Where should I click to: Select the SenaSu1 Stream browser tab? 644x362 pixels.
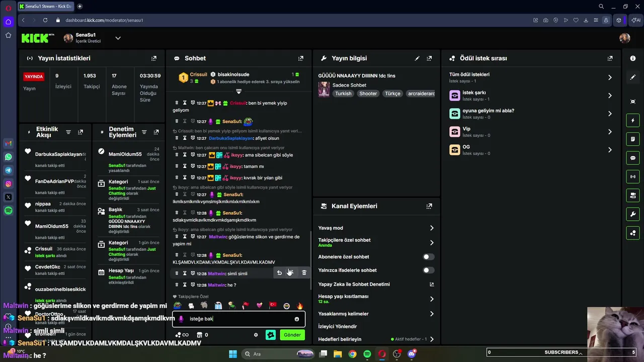tap(45, 7)
